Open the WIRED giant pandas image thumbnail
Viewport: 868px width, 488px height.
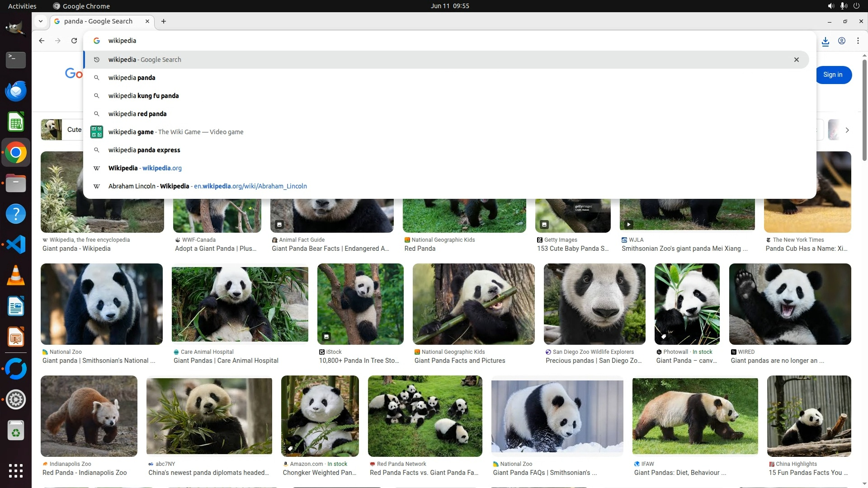pyautogui.click(x=790, y=304)
